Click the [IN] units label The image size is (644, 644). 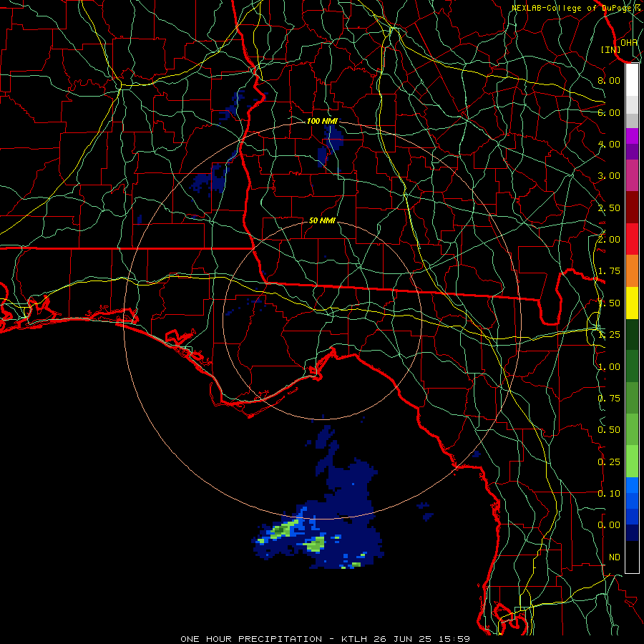pyautogui.click(x=611, y=49)
